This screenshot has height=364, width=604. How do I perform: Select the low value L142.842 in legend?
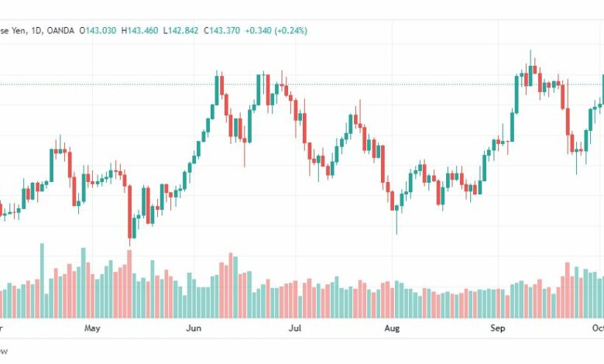click(180, 30)
